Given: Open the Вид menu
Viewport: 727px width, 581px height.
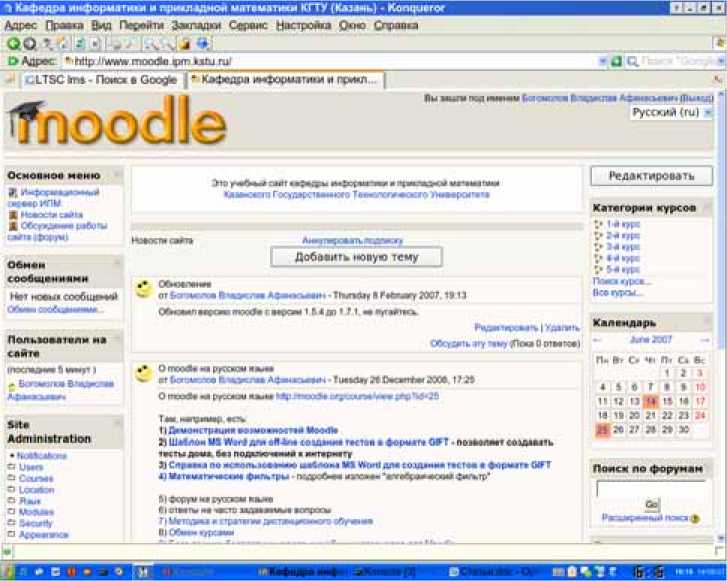Looking at the screenshot, I should 101,25.
